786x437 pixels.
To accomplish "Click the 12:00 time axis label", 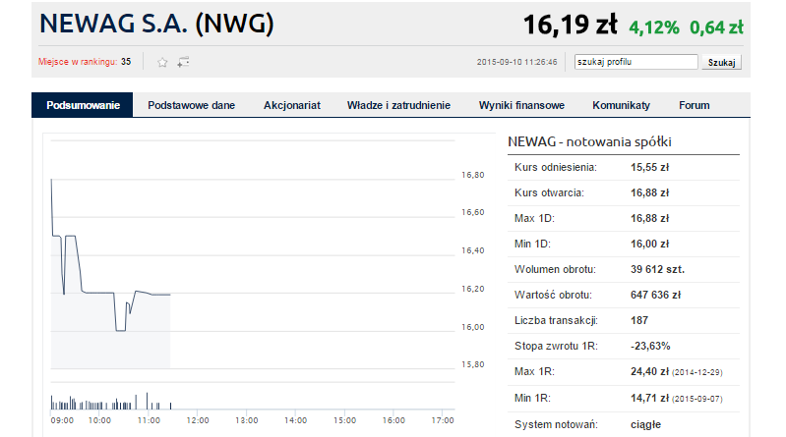I will coord(198,420).
